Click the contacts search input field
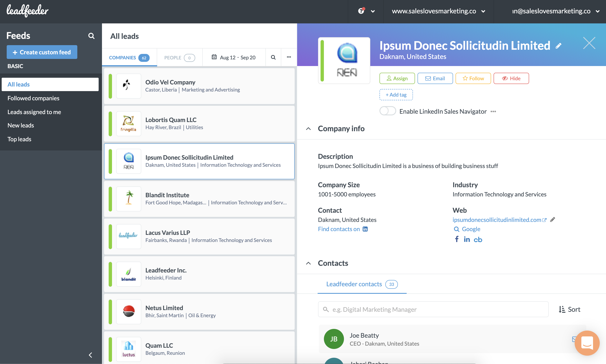The image size is (606, 364). point(433,309)
